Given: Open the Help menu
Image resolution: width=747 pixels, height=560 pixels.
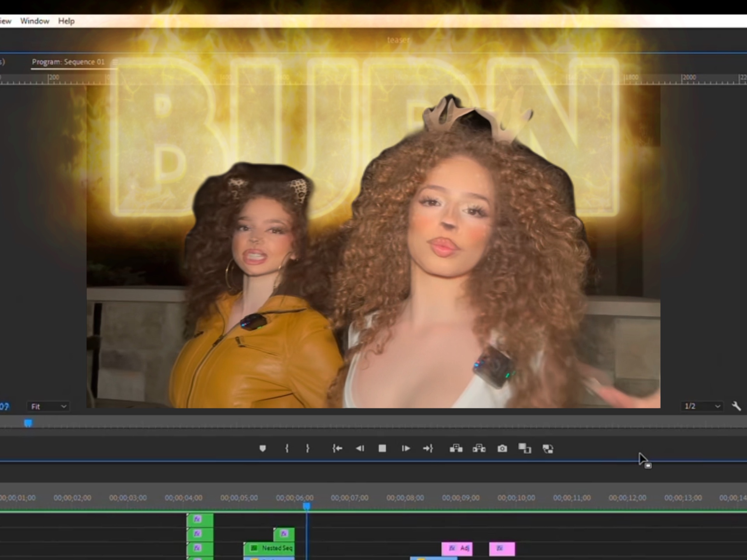Looking at the screenshot, I should 66,21.
